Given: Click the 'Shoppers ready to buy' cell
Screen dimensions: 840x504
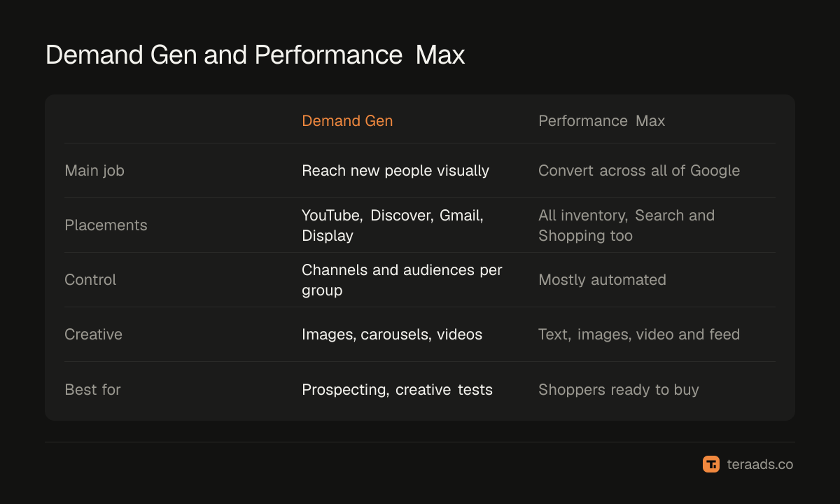Looking at the screenshot, I should point(619,389).
